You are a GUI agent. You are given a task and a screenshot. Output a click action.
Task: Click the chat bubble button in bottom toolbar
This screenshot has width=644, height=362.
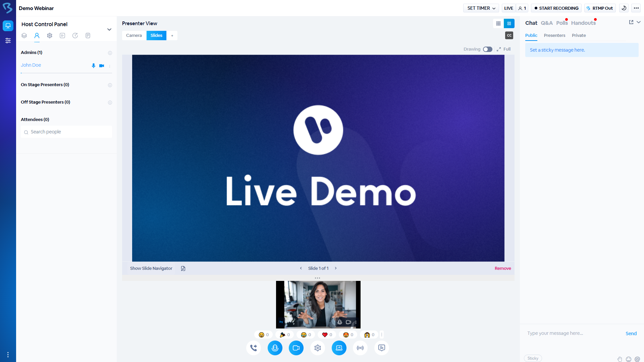point(382,348)
